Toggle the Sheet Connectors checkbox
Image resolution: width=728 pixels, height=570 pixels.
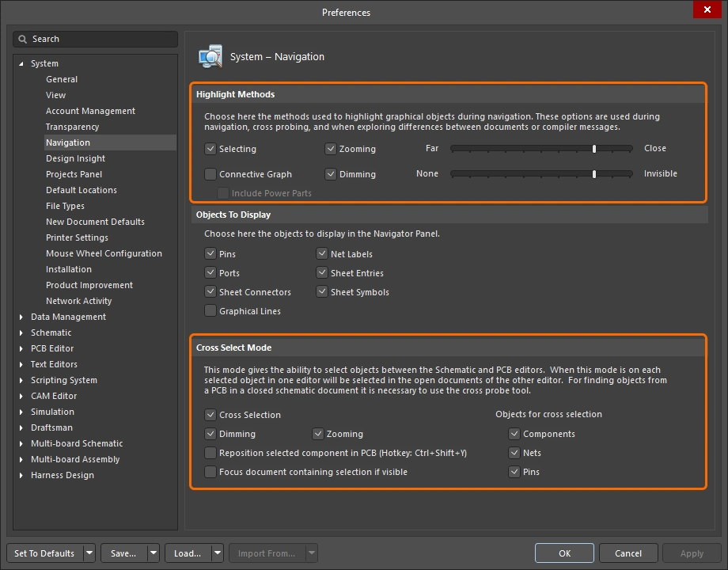(210, 292)
